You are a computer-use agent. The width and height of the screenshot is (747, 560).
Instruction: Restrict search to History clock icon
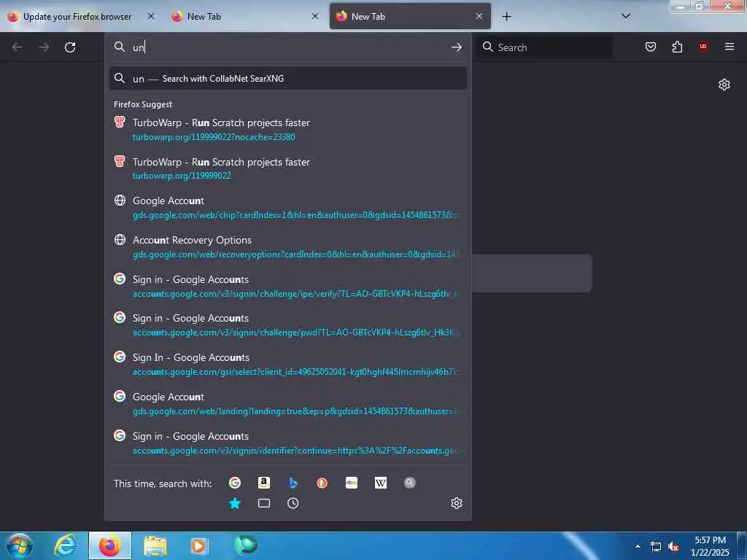(293, 503)
